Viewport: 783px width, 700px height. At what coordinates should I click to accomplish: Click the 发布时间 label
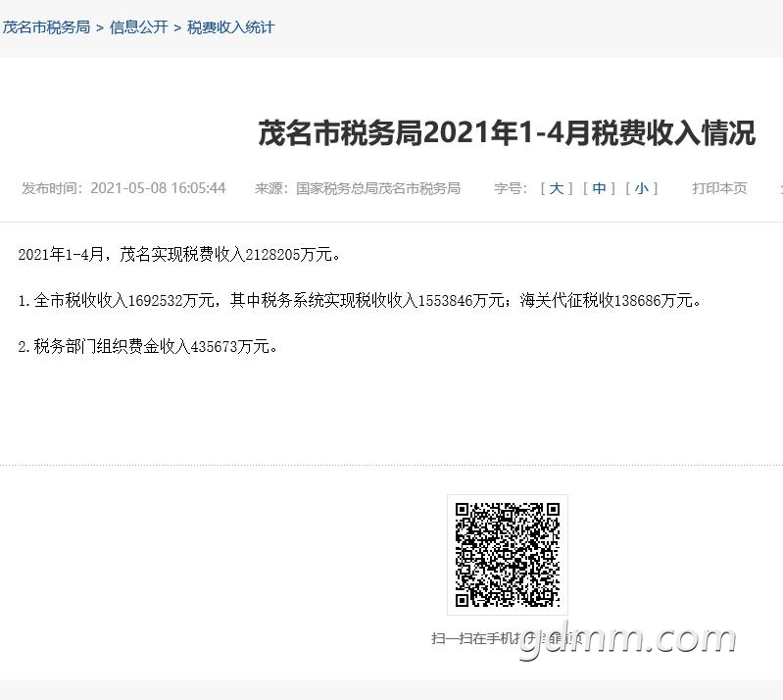[53, 188]
